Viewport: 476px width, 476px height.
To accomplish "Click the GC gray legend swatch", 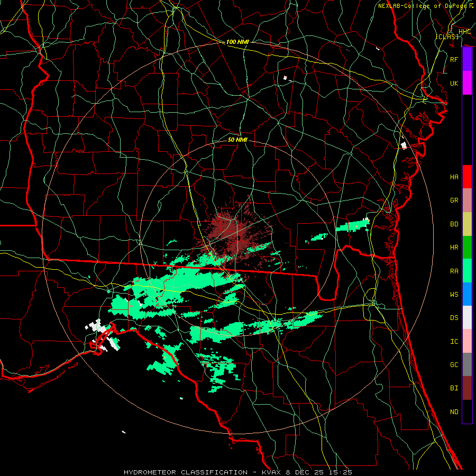I will point(467,364).
